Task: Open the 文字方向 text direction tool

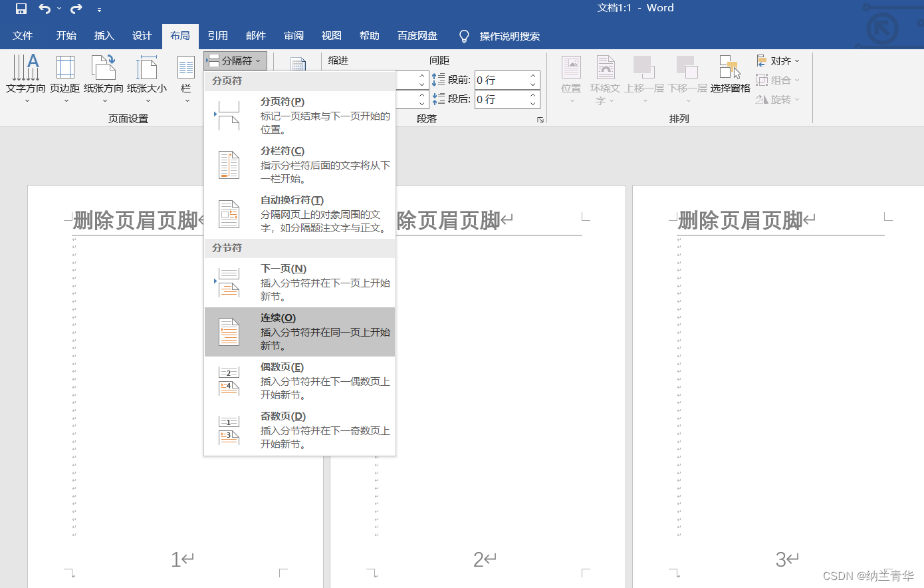Action: point(26,78)
